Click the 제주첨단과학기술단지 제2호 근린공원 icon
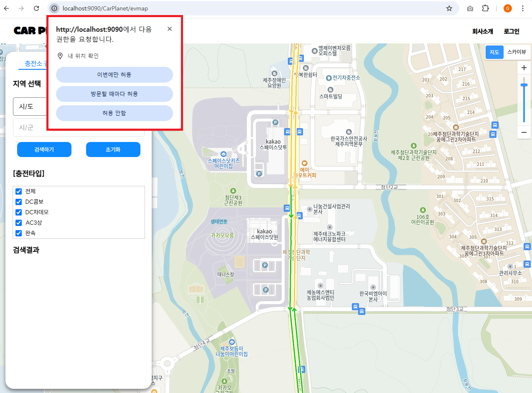Screen dimensions: 532x393 [414, 145]
